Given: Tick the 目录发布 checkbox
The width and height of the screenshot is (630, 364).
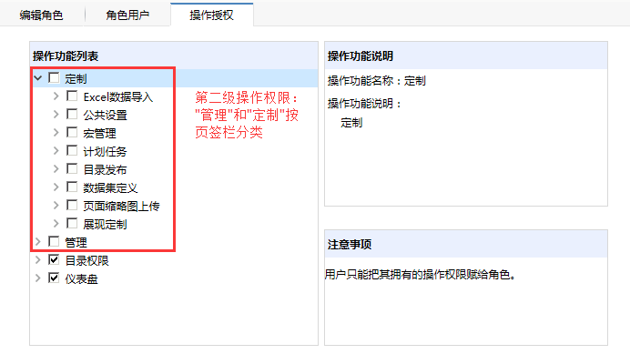Looking at the screenshot, I should tap(72, 168).
